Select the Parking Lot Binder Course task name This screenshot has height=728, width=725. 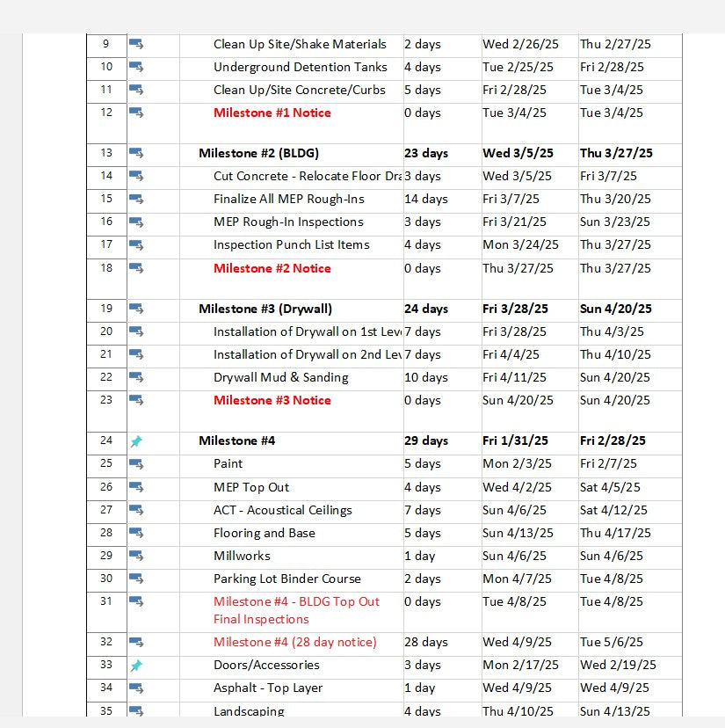tap(286, 579)
